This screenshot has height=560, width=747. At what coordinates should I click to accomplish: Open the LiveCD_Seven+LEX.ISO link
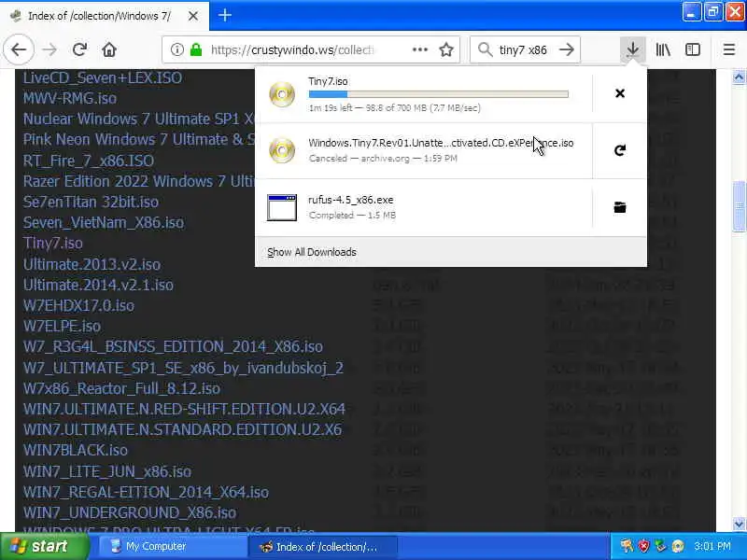(103, 77)
